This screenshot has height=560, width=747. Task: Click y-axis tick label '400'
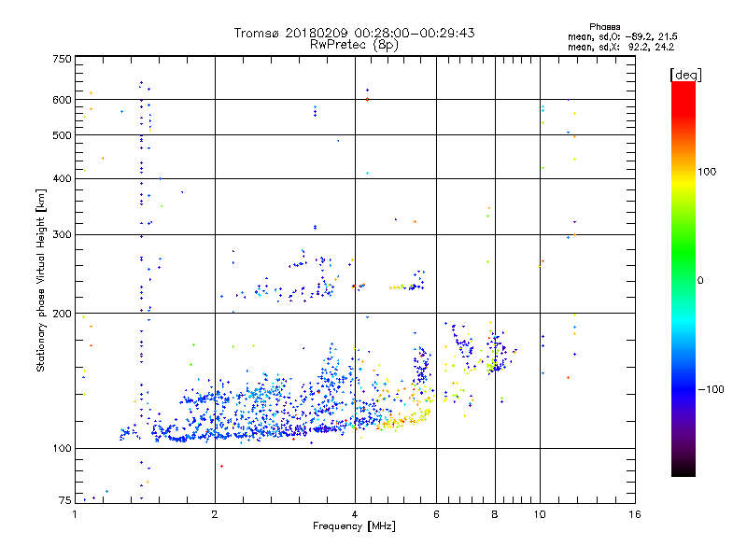(x=62, y=178)
